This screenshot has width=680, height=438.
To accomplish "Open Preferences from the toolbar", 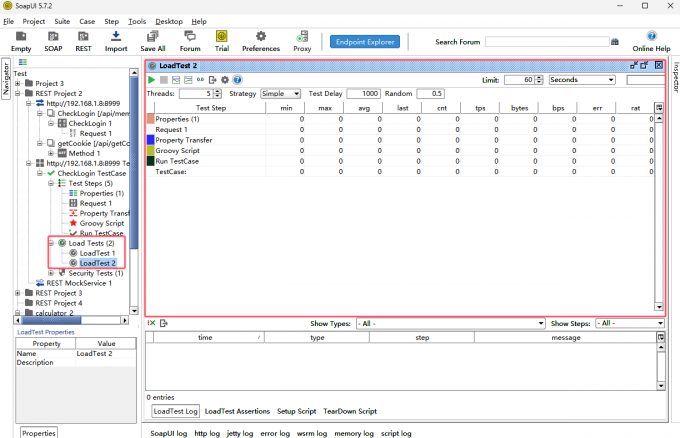I will (x=261, y=42).
